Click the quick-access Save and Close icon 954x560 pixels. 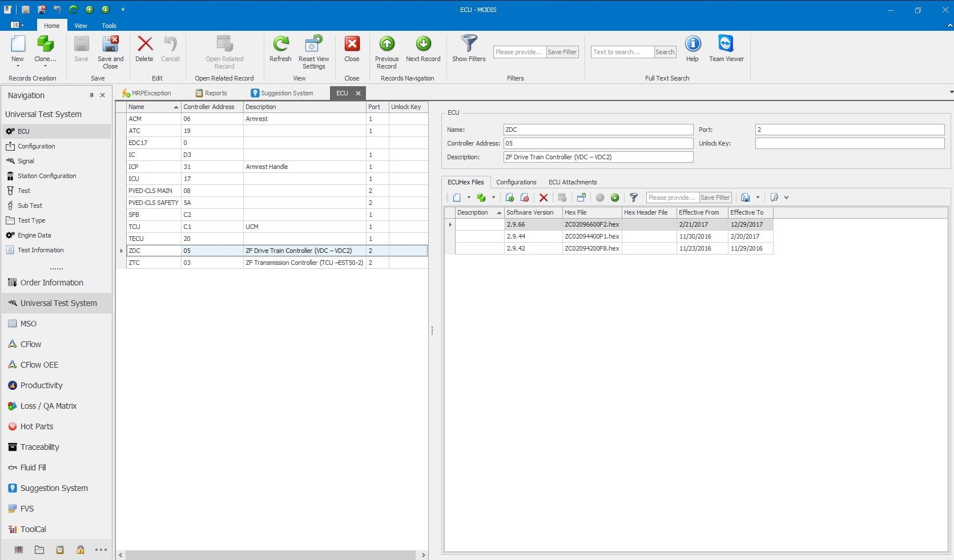pyautogui.click(x=42, y=9)
